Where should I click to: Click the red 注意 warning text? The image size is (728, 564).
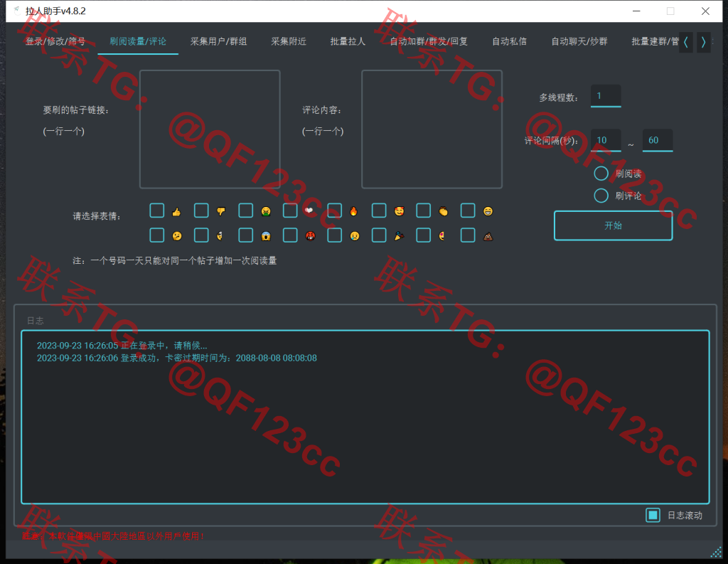click(113, 536)
